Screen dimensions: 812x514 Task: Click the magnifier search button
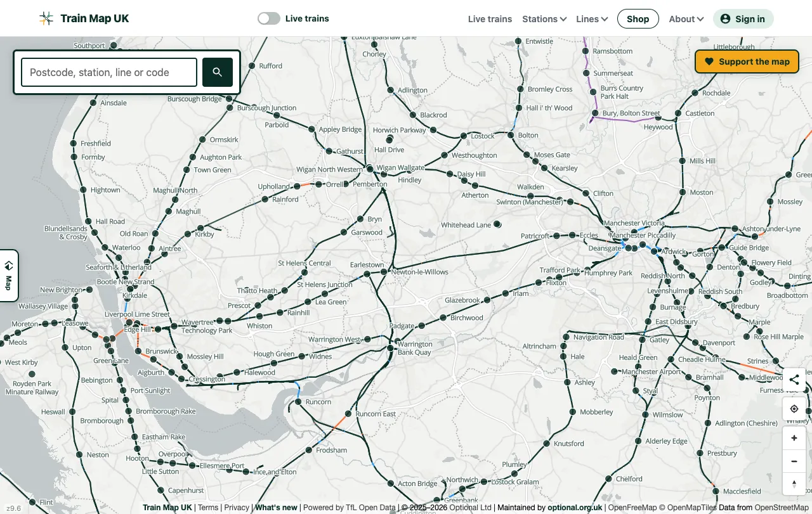pos(218,72)
